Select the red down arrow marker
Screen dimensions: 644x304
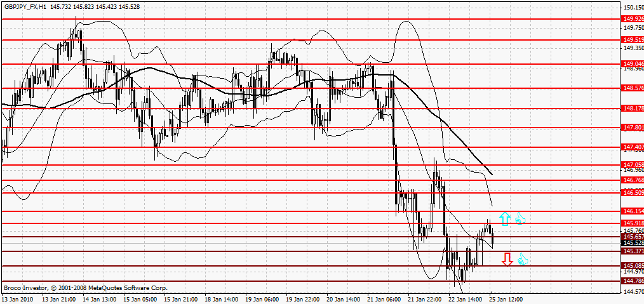click(x=507, y=260)
